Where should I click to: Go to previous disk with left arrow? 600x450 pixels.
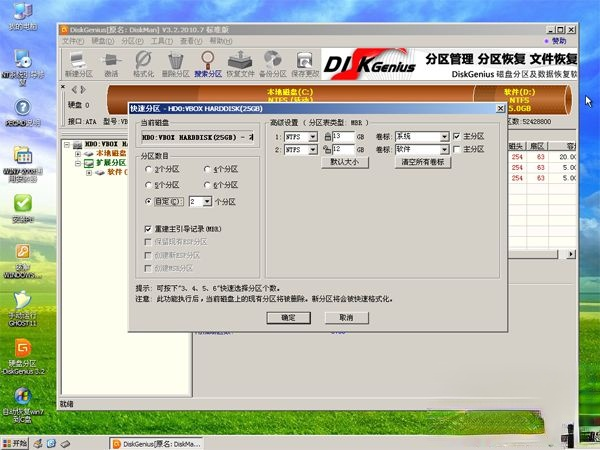coord(74,90)
